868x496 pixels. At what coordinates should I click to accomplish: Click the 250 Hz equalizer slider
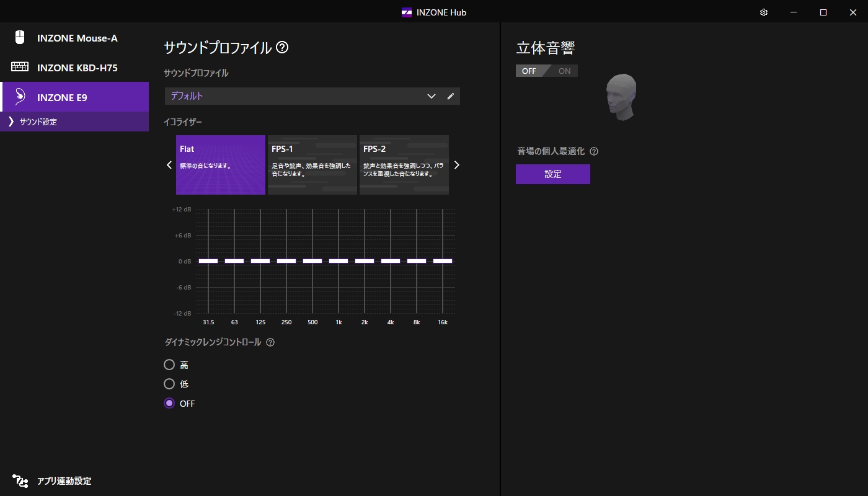pos(286,261)
